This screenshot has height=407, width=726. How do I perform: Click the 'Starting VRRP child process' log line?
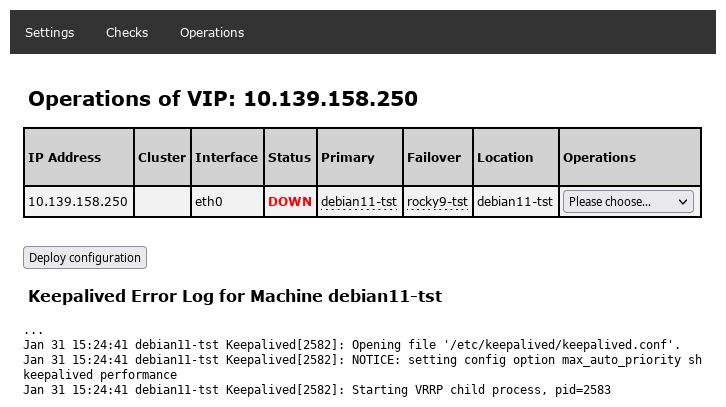click(x=316, y=390)
